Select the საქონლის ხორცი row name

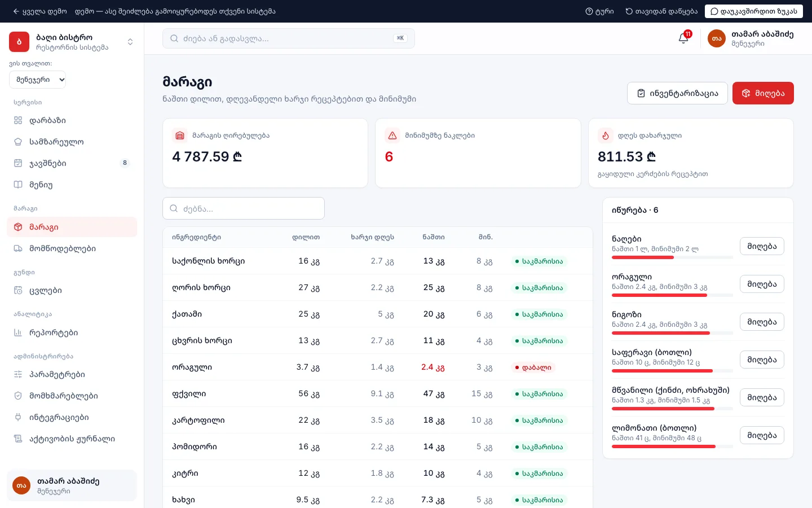click(x=208, y=261)
